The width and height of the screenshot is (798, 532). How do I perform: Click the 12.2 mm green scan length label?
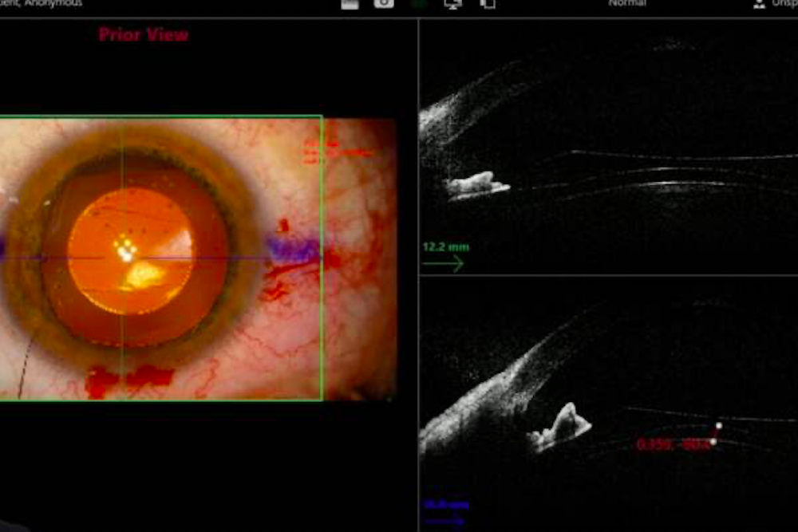pos(446,247)
